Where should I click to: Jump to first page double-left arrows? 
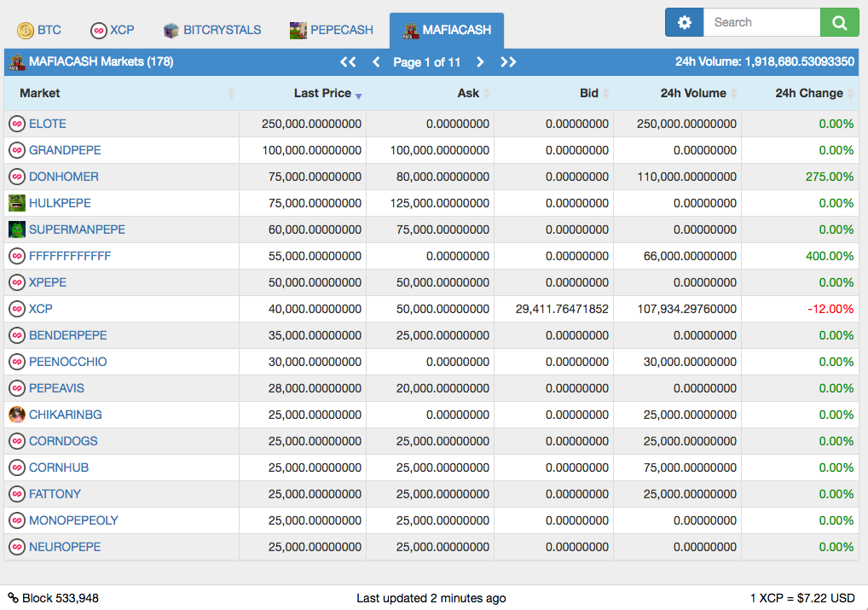348,62
